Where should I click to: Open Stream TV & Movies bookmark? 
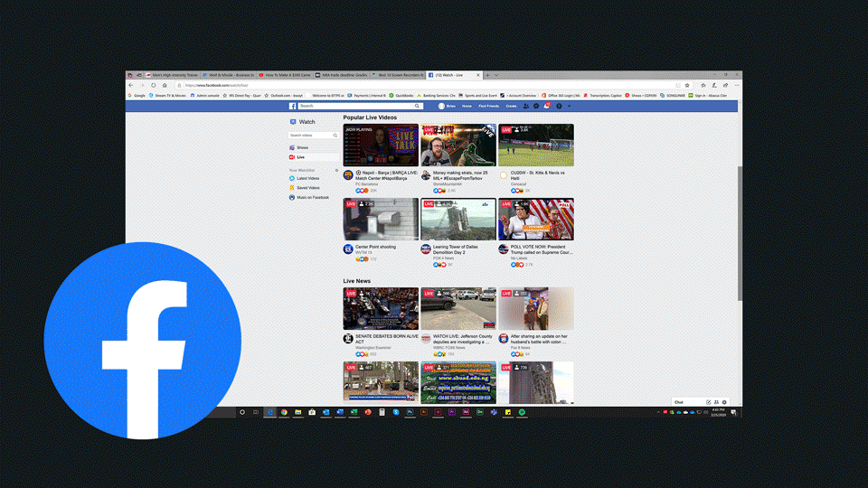[x=167, y=96]
